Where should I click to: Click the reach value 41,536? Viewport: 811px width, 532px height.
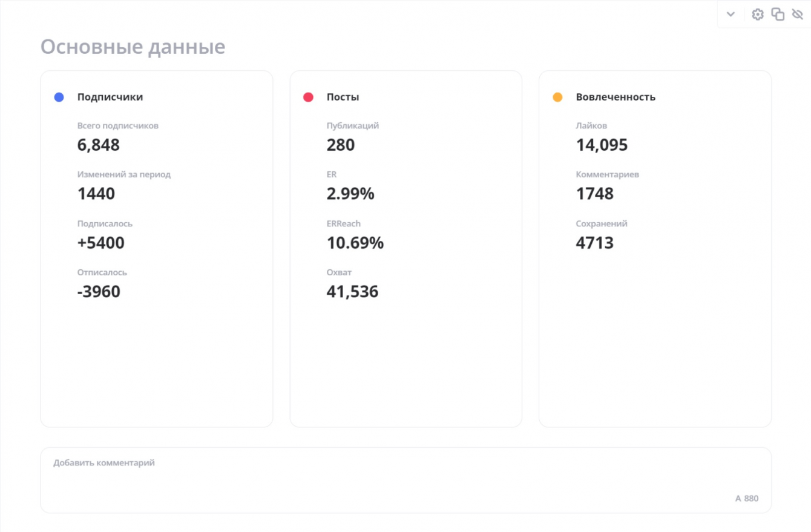click(352, 292)
